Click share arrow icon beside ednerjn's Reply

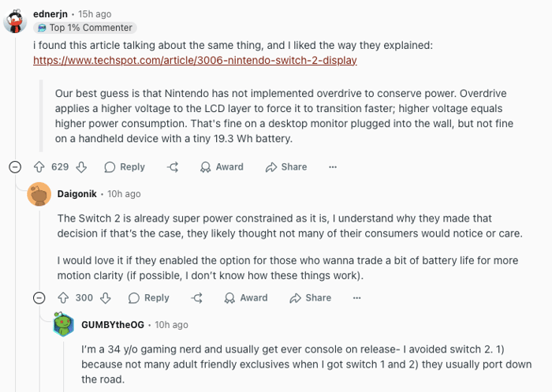(x=173, y=167)
